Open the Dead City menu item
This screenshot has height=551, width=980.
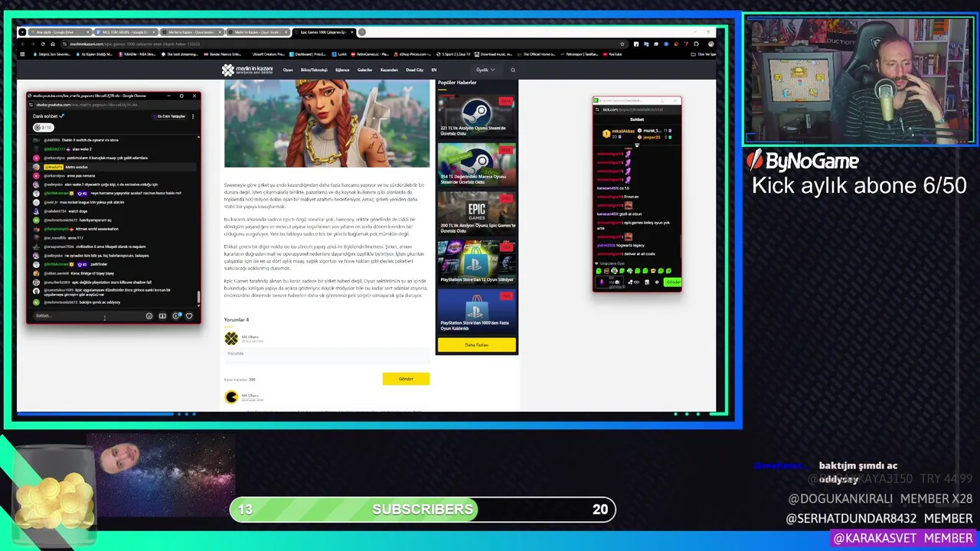click(x=414, y=70)
